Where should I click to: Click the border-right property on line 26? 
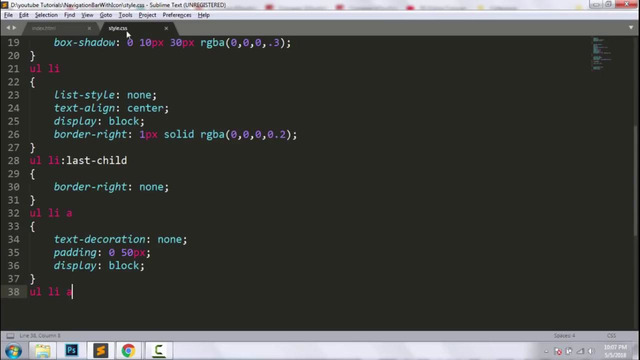[90, 134]
